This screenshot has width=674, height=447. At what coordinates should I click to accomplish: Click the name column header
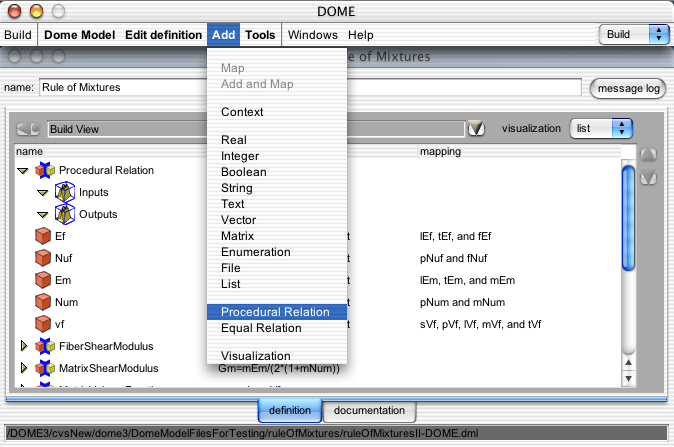pyautogui.click(x=29, y=151)
